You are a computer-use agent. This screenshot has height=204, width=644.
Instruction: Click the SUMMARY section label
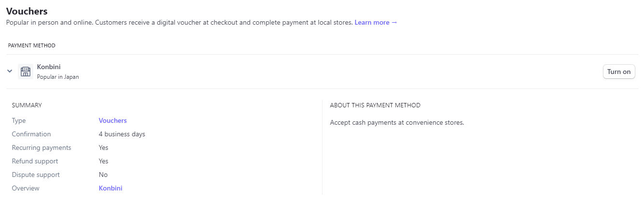coord(27,105)
